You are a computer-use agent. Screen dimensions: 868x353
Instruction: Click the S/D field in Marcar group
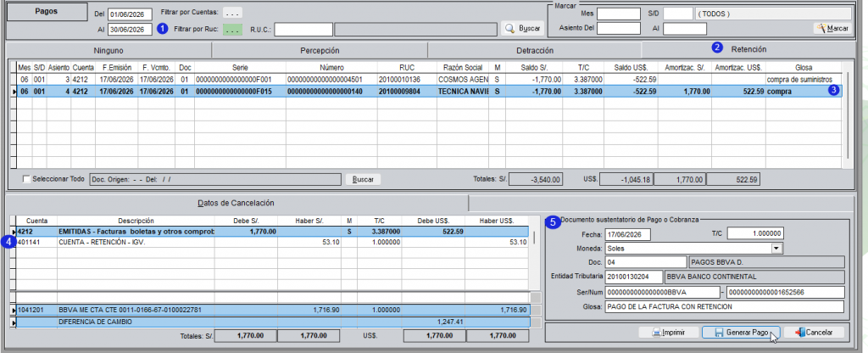coord(677,14)
